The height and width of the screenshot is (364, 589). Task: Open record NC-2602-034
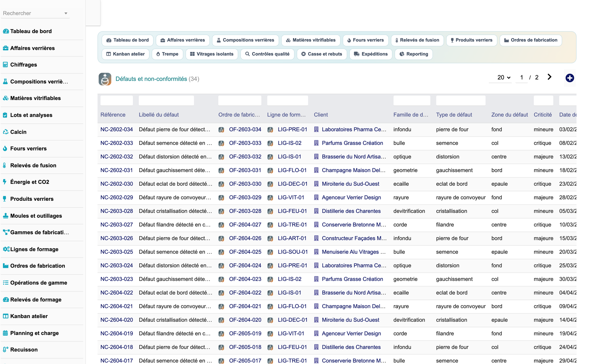coord(117,129)
